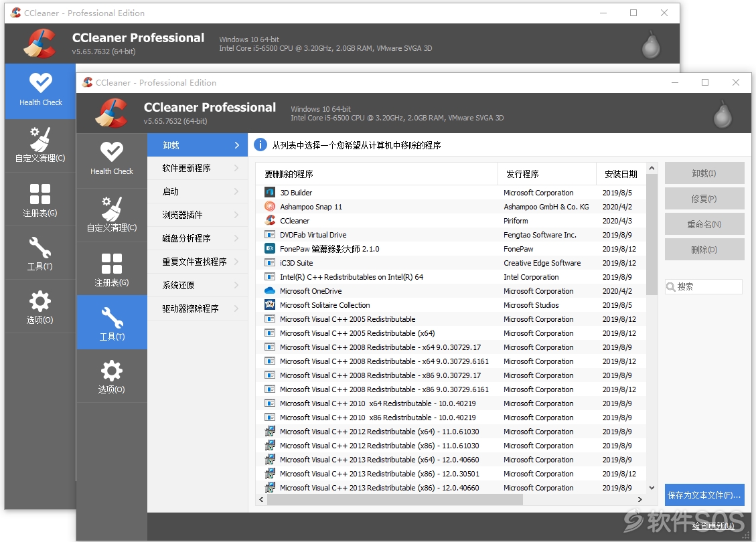756x542 pixels.
Task: Select Health Check in the back window
Action: click(40, 91)
